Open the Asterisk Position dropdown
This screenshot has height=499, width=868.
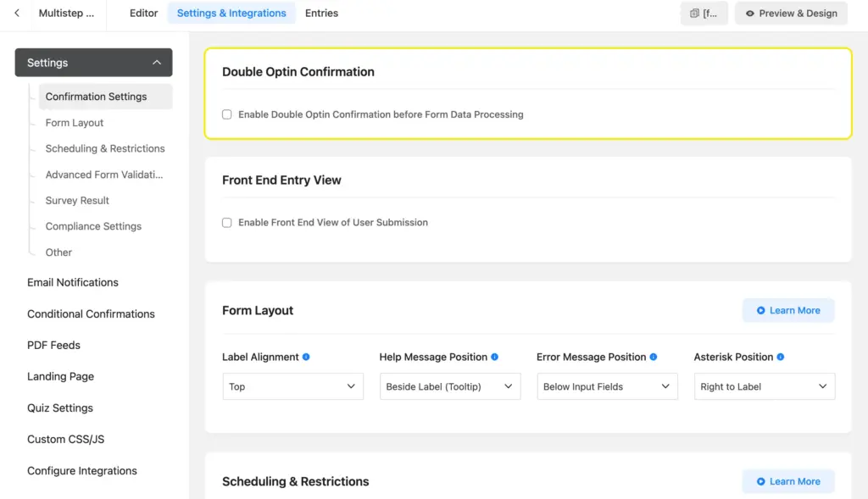pyautogui.click(x=764, y=386)
